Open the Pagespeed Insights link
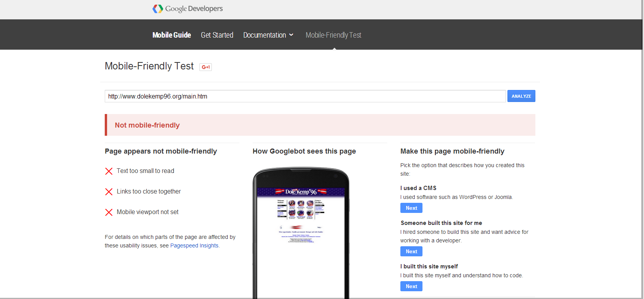The height and width of the screenshot is (299, 644). (194, 245)
